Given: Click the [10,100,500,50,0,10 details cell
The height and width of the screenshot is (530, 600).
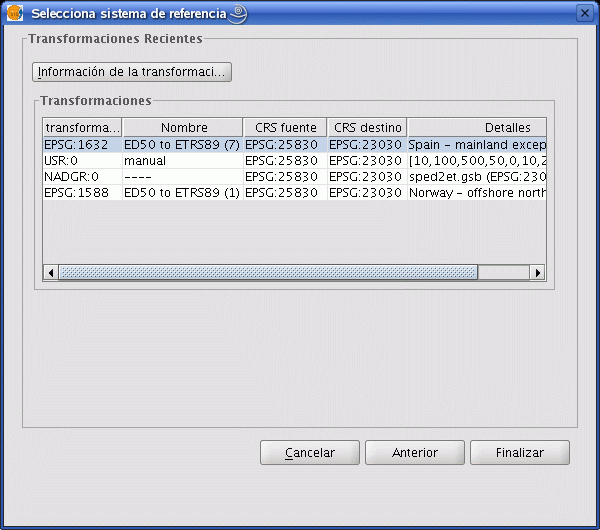Looking at the screenshot, I should [x=477, y=161].
